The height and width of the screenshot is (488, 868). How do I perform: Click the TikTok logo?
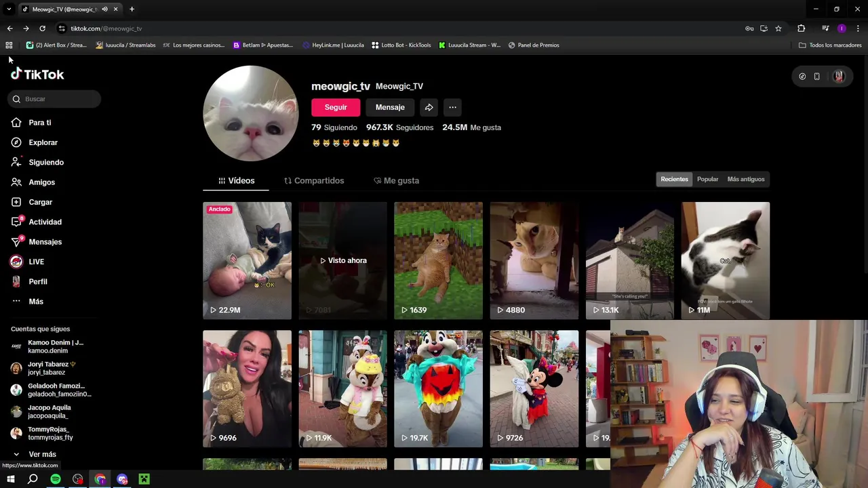tap(37, 75)
